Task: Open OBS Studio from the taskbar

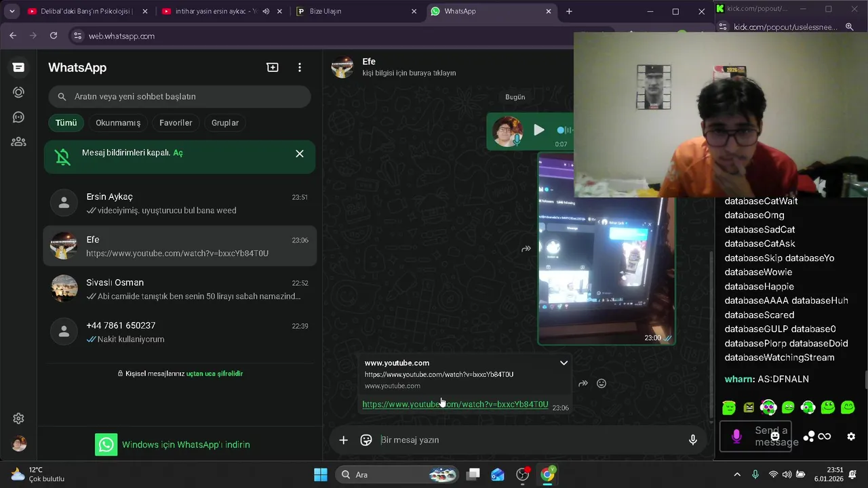Action: coord(523,474)
